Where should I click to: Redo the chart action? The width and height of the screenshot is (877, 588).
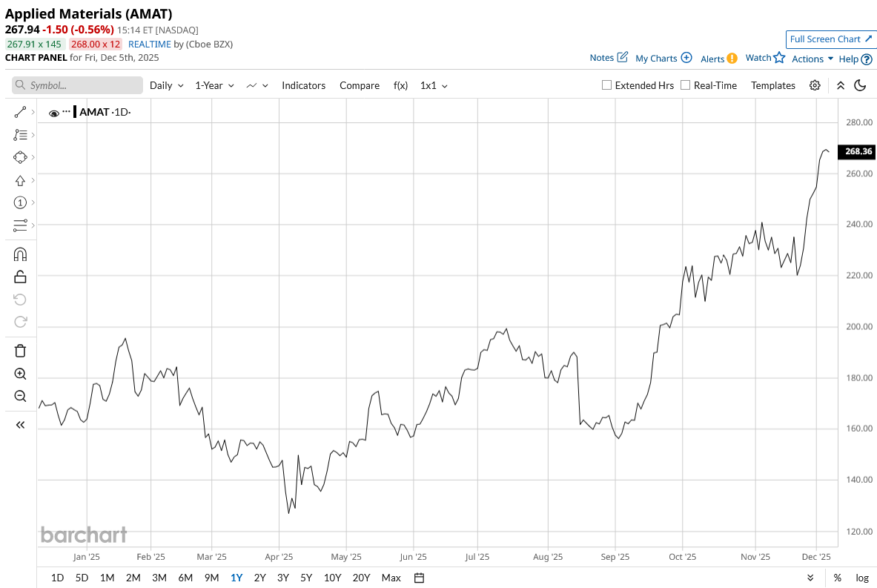point(20,322)
